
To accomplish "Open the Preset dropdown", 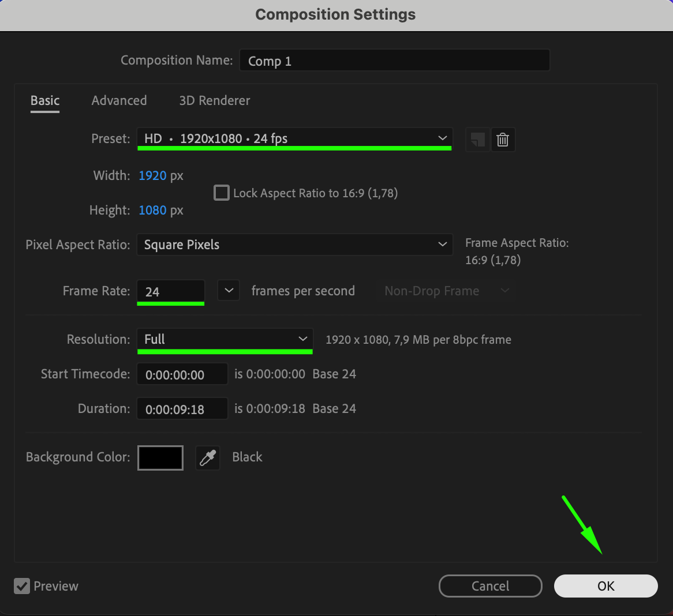I will (294, 138).
